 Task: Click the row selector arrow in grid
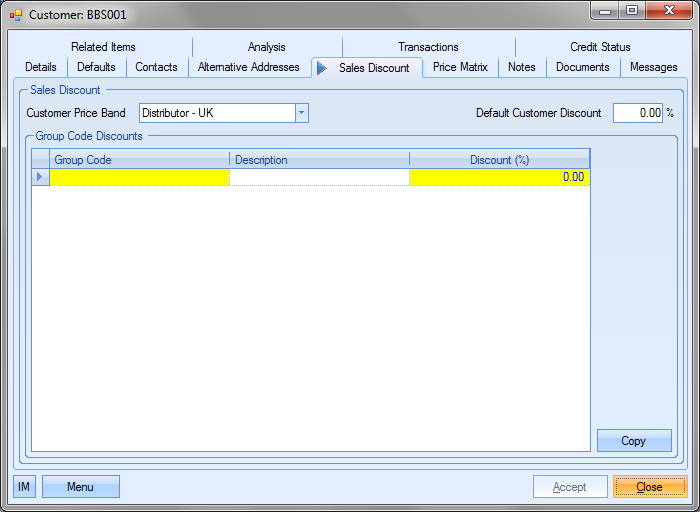coord(40,177)
